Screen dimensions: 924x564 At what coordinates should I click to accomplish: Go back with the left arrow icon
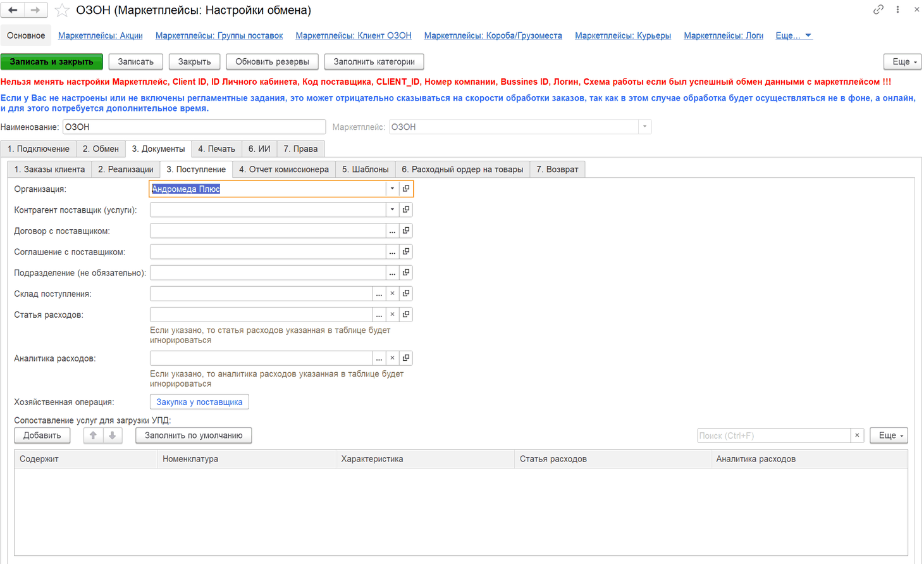click(x=13, y=10)
